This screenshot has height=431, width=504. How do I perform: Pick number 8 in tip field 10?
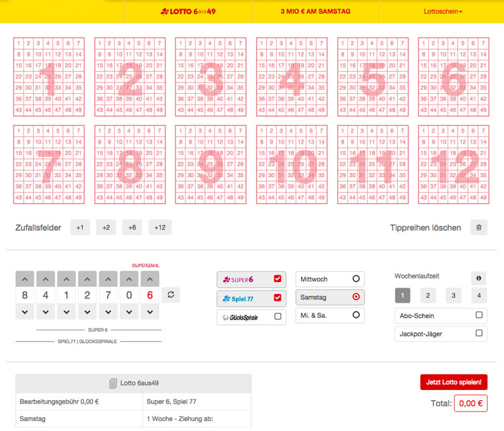(x=261, y=142)
